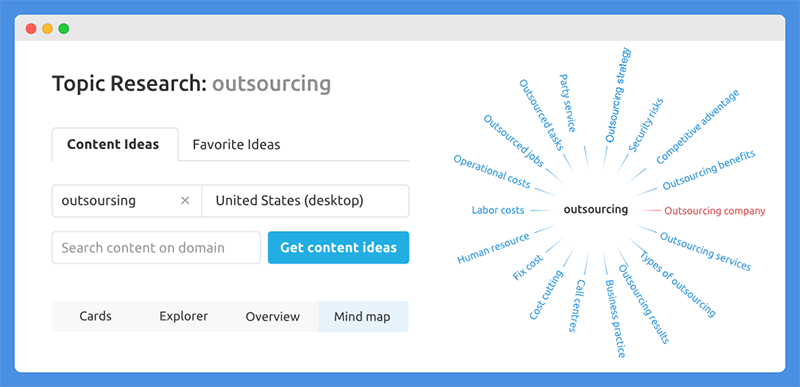Click the green maximize window dot
Viewport: 800px width, 387px height.
tap(64, 29)
